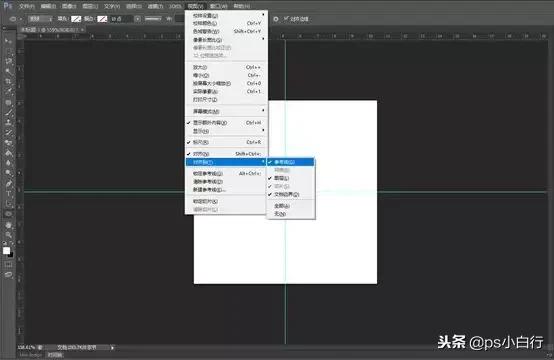Choose 按屏幕大小缩放 (Fit on Screen)
The width and height of the screenshot is (554, 360).
tap(226, 83)
